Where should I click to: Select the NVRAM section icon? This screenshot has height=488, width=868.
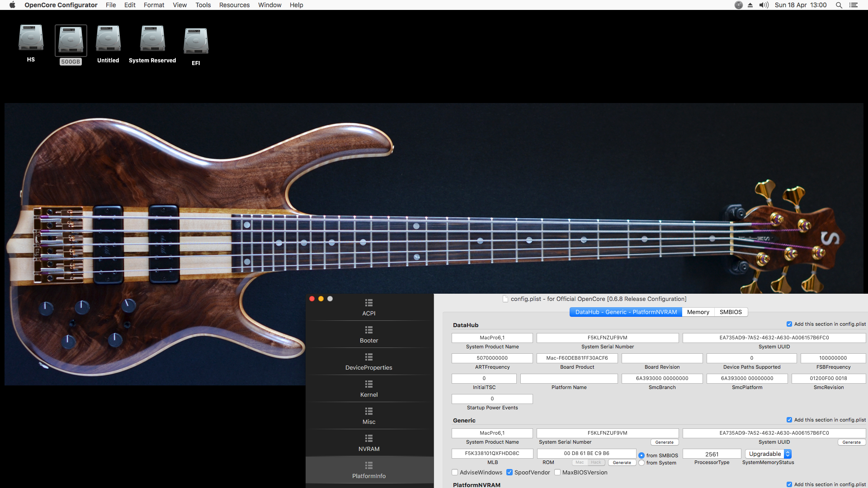click(x=369, y=439)
